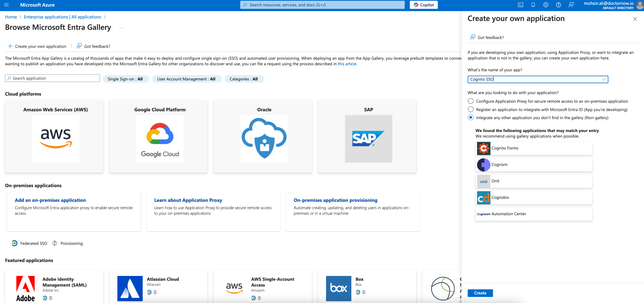The height and width of the screenshot is (303, 644).
Task: Open the help question mark icon
Action: click(x=558, y=5)
